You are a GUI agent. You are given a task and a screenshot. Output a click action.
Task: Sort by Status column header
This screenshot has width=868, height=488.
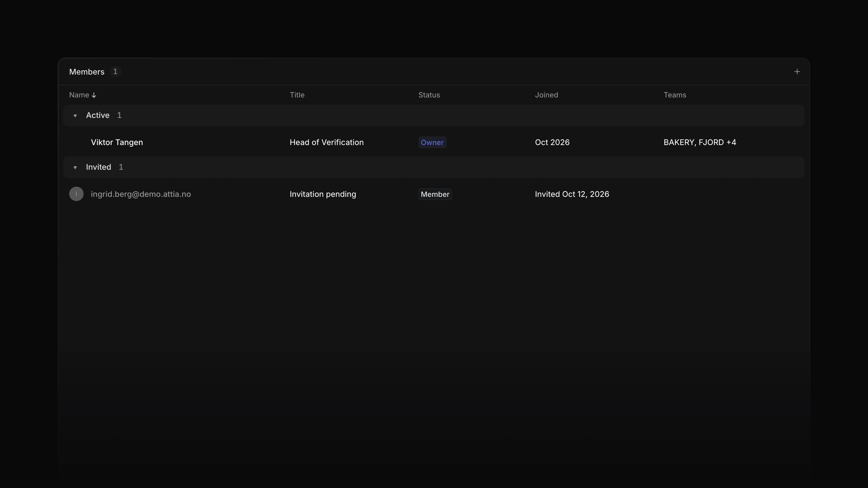click(429, 95)
